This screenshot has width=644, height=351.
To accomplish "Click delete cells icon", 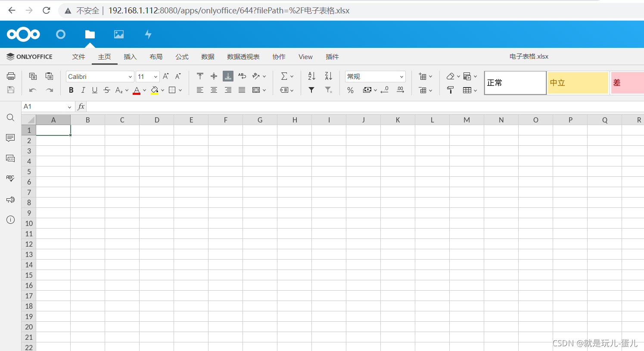I will [423, 90].
